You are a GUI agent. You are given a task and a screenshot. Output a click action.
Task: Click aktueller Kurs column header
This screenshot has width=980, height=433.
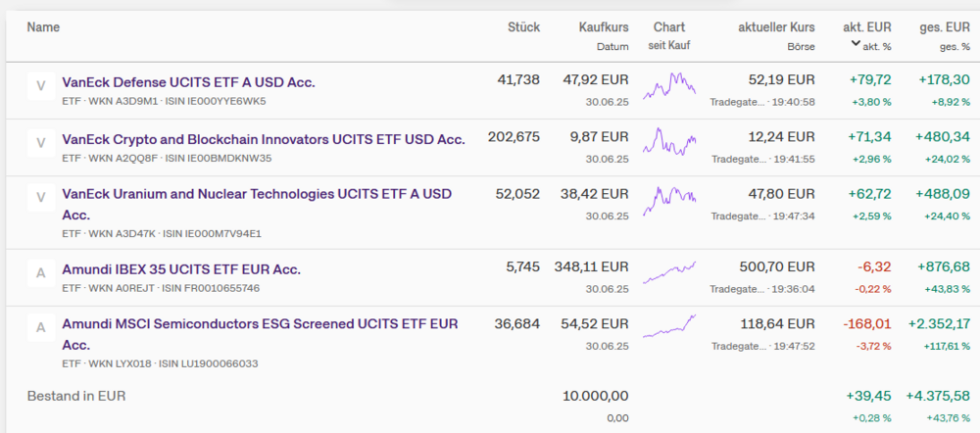(776, 27)
